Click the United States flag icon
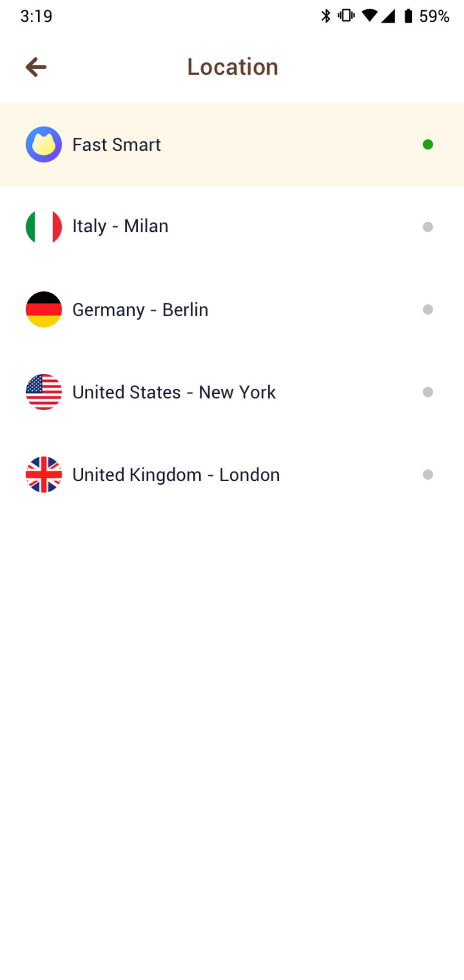 44,392
